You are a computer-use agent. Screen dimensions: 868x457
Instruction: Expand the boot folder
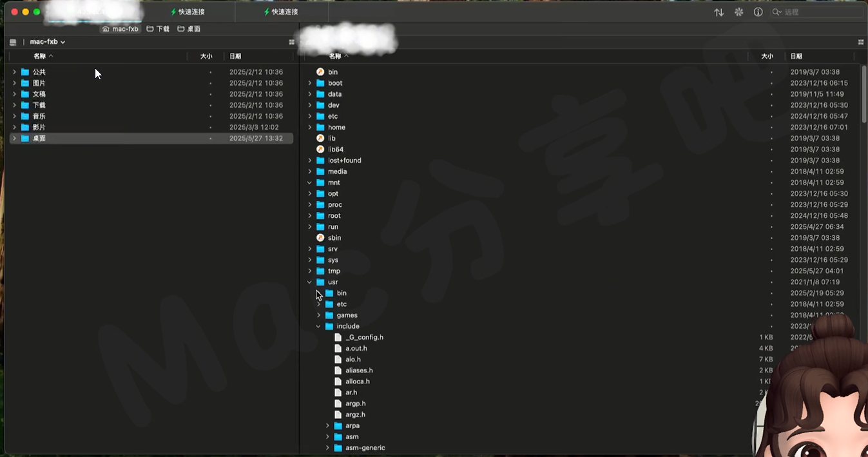309,83
